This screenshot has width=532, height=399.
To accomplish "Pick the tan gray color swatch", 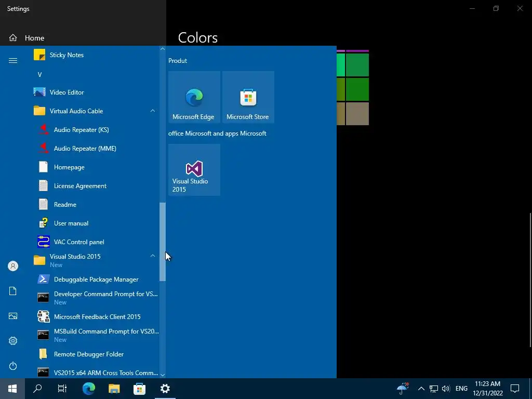I will coord(357,114).
